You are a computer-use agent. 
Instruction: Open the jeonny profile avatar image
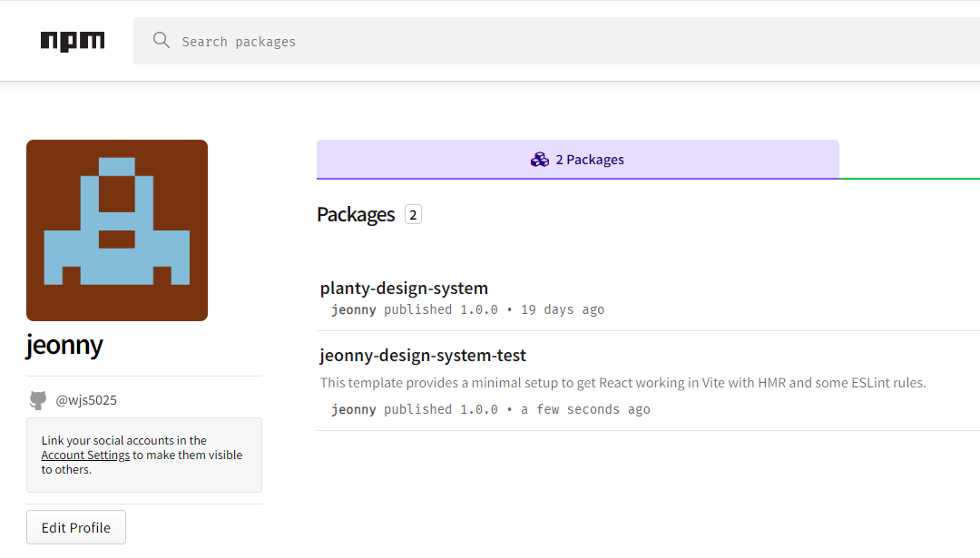[x=117, y=230]
